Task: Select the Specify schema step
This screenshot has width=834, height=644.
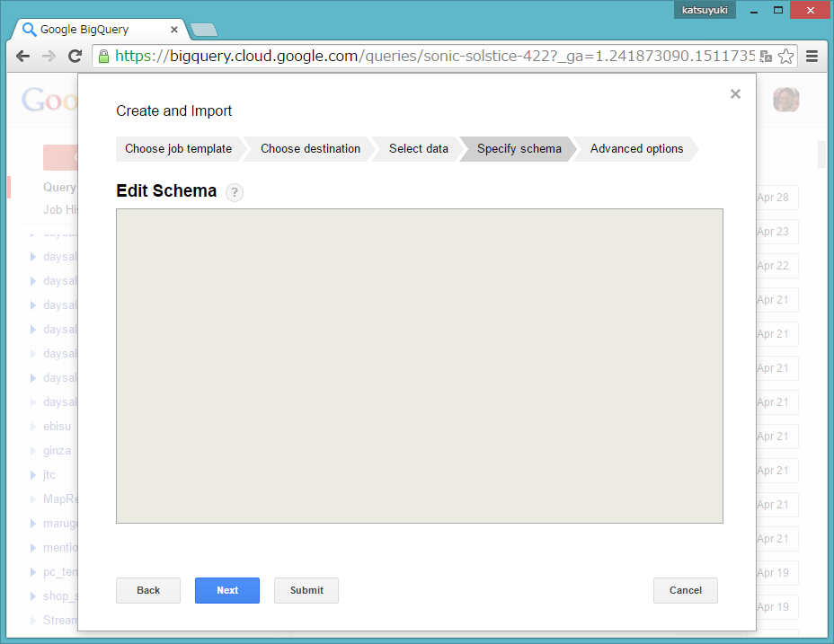Action: tap(519, 149)
